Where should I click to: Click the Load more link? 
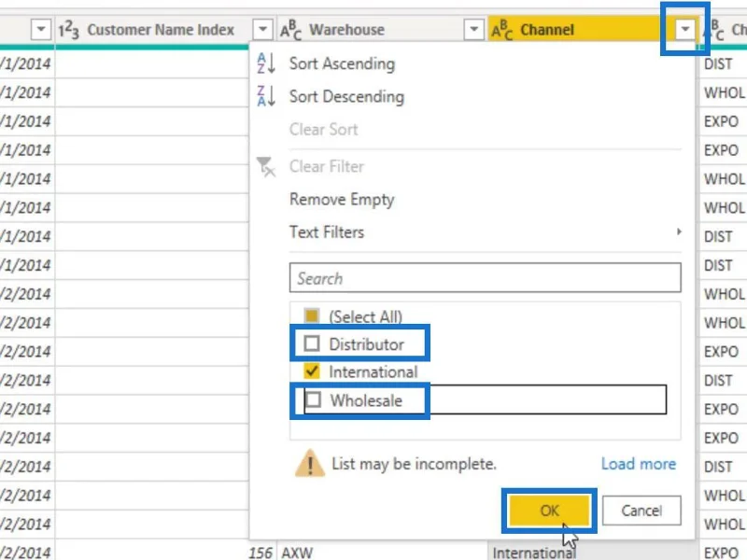[x=639, y=463]
